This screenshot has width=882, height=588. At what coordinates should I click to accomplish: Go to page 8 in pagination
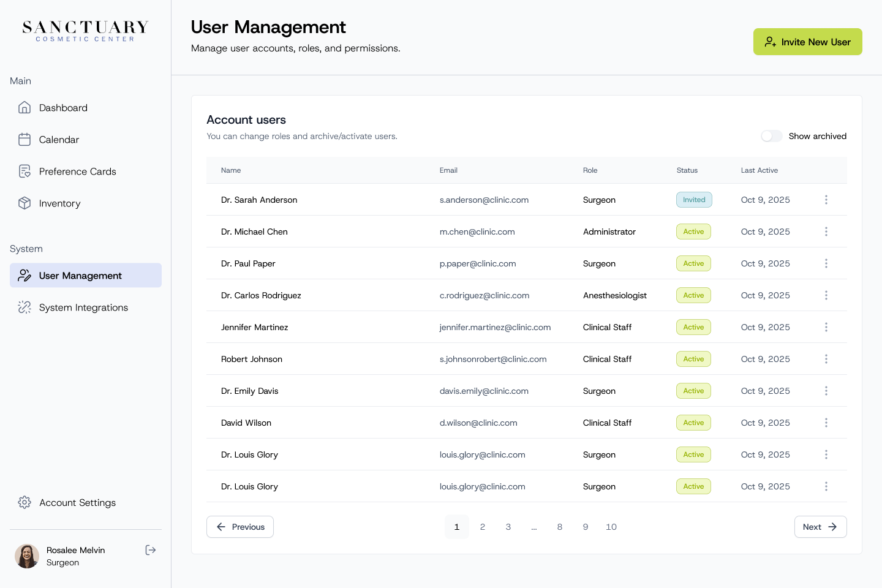tap(560, 527)
